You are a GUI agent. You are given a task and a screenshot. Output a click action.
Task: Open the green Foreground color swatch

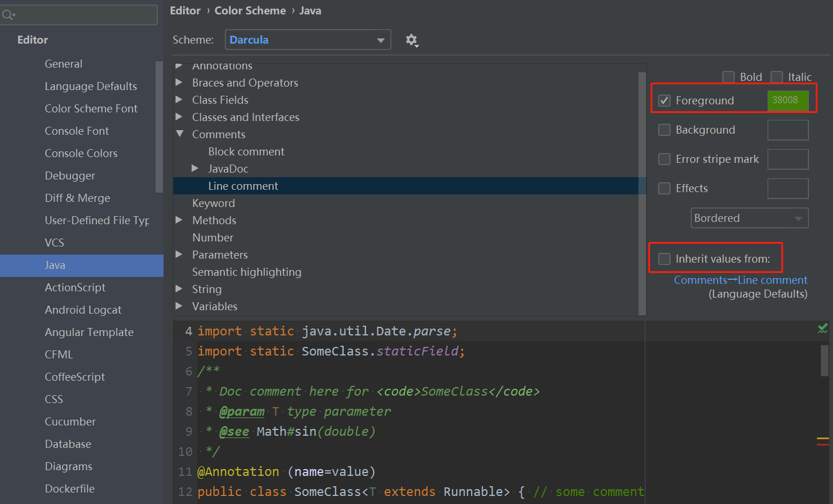pos(788,100)
